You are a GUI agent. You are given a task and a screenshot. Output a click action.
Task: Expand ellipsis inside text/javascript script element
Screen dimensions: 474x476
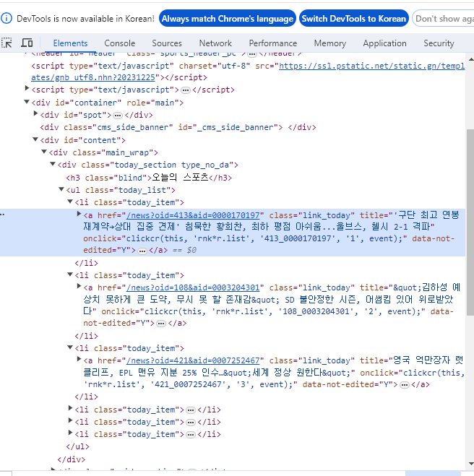(186, 90)
